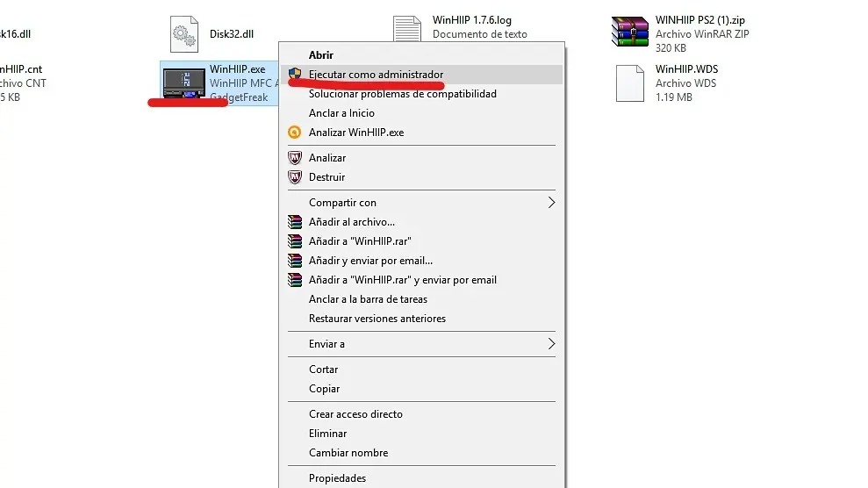The height and width of the screenshot is (488, 868).
Task: Select Añadir al archivo... entry
Action: [422, 222]
